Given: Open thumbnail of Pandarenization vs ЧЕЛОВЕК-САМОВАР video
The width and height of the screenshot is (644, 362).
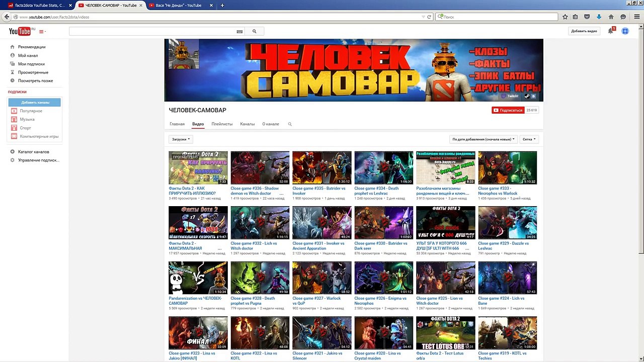Looking at the screenshot, I should (x=198, y=278).
